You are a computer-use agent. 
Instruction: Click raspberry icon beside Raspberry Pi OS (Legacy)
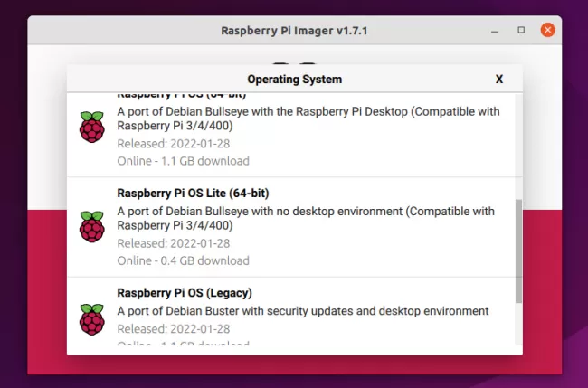(92, 319)
